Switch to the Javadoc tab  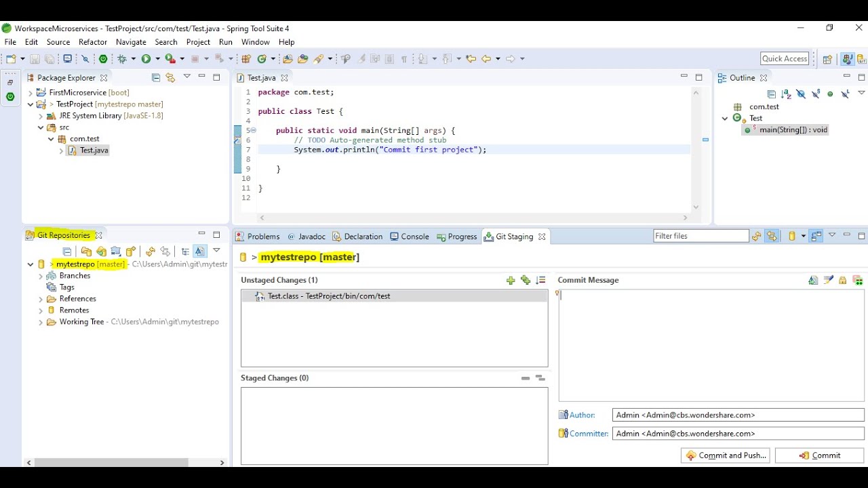(x=307, y=237)
